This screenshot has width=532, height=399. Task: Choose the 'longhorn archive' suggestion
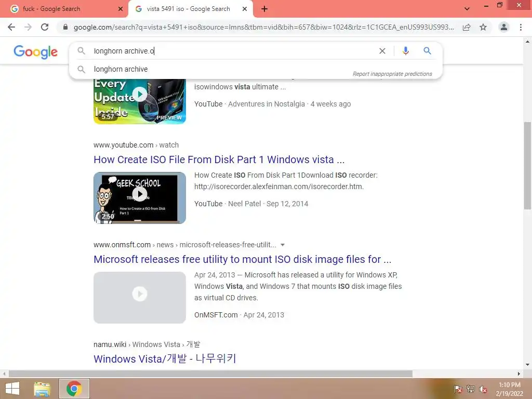121,69
